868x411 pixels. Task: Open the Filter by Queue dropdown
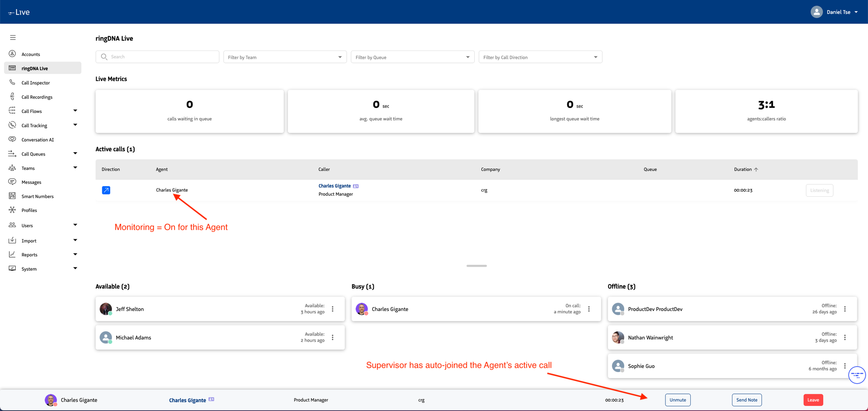413,57
